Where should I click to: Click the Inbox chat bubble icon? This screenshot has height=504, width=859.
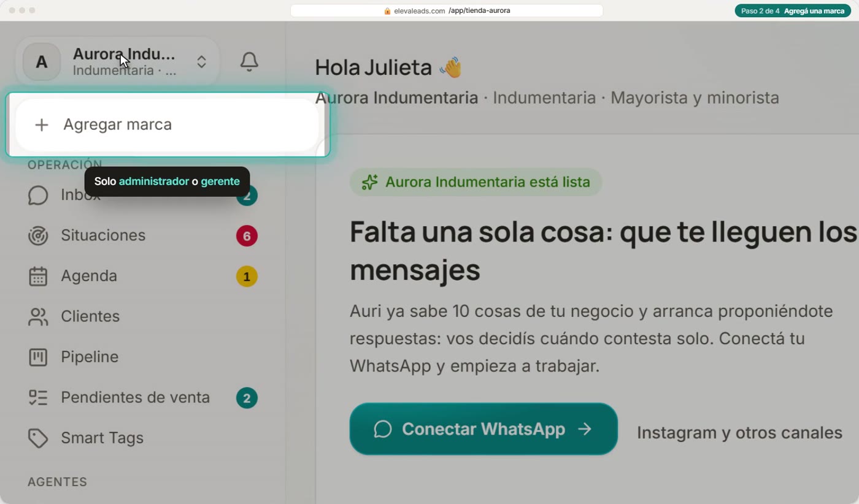coord(38,196)
